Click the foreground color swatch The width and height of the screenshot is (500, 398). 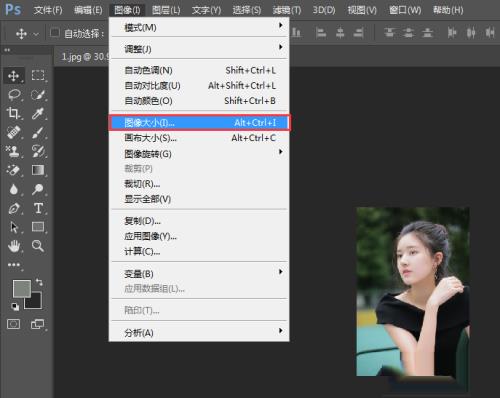click(x=21, y=288)
